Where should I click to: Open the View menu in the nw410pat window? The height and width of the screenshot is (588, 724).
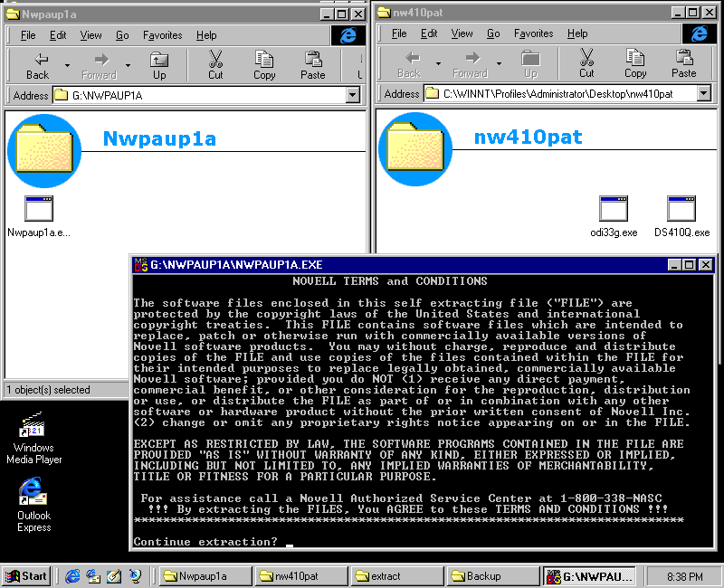click(x=462, y=33)
